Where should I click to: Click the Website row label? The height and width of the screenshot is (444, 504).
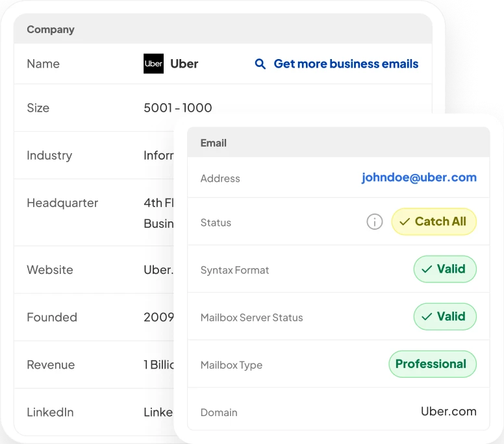[x=50, y=270]
